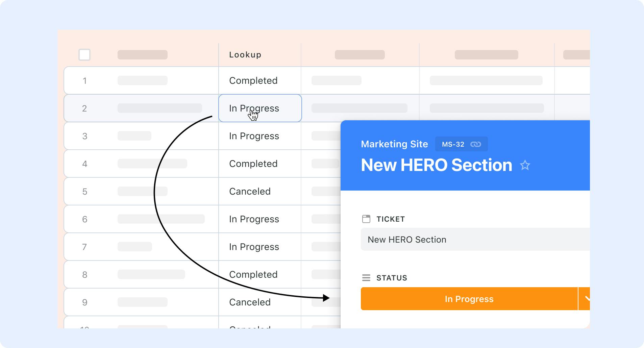The height and width of the screenshot is (348, 644).
Task: Select row number 6 in the table
Action: pyautogui.click(x=85, y=219)
